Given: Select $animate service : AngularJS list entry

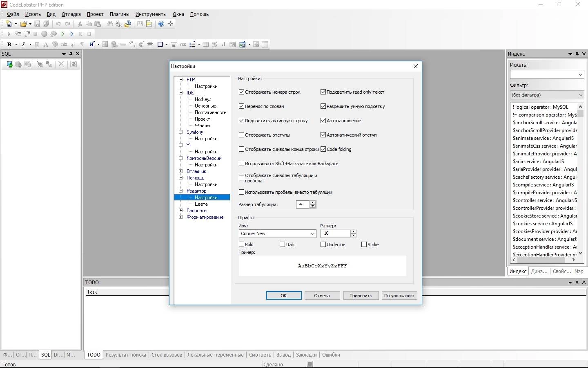Looking at the screenshot, I should (544, 138).
